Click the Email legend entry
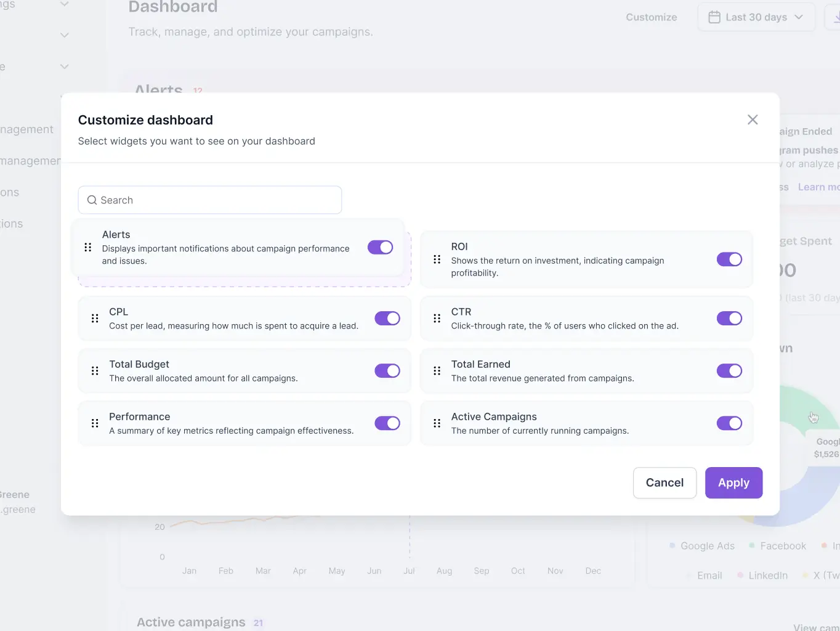Viewport: 840px width, 631px height. click(704, 576)
